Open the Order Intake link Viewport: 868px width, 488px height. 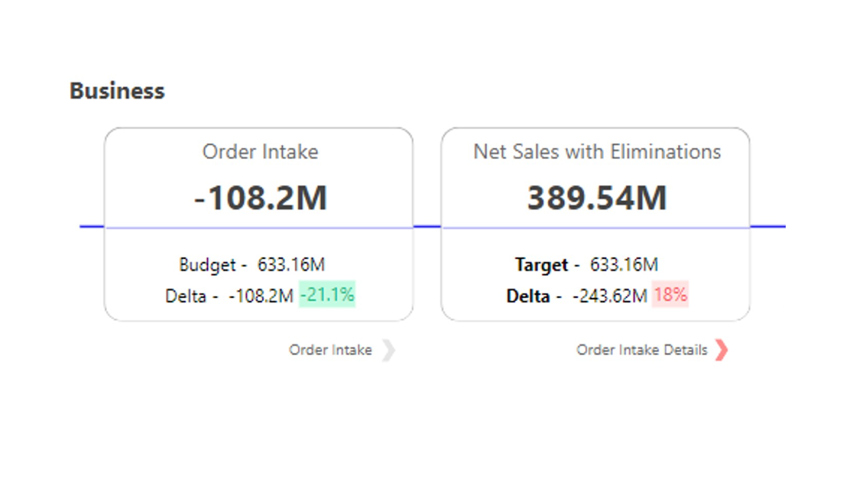(330, 350)
